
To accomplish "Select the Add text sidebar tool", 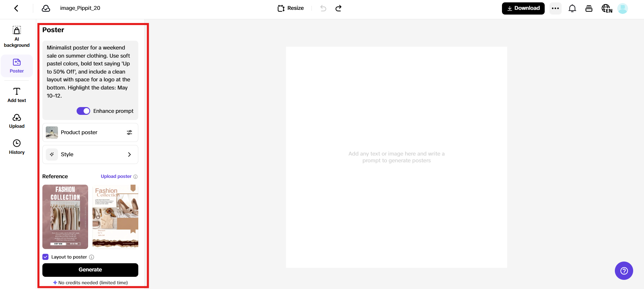I will pos(17,95).
